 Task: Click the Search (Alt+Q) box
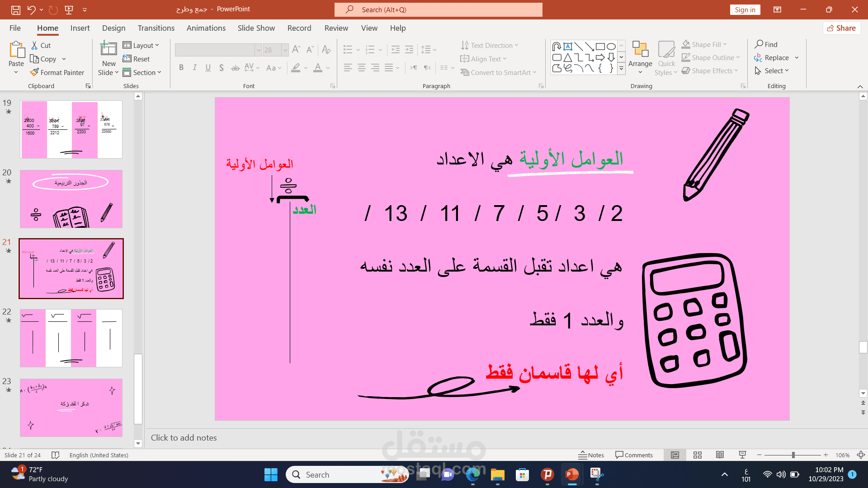(x=438, y=9)
